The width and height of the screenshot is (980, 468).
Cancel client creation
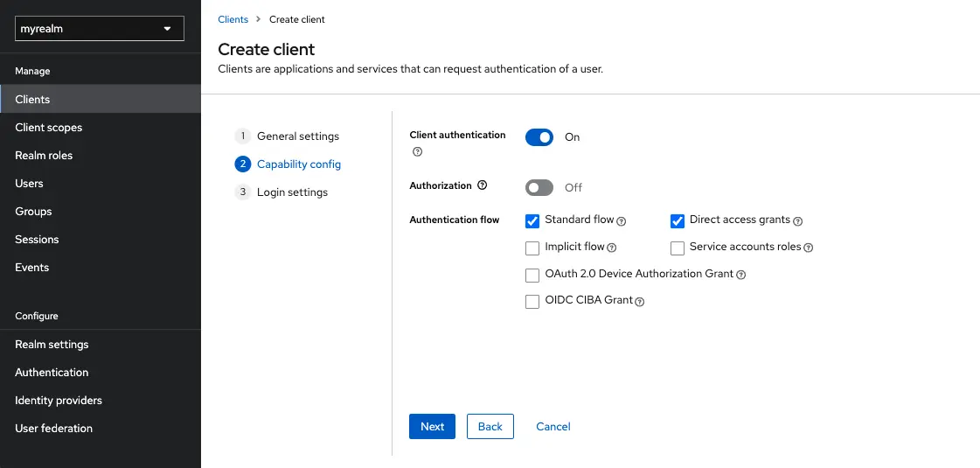(553, 426)
